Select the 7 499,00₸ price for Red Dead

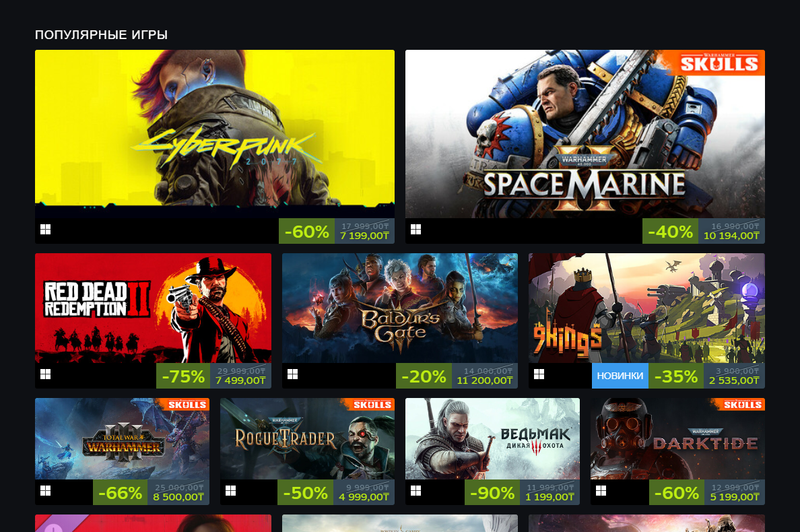tap(240, 380)
